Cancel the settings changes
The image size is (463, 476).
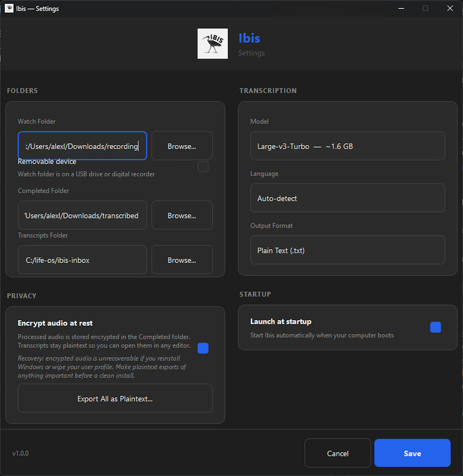coord(338,453)
